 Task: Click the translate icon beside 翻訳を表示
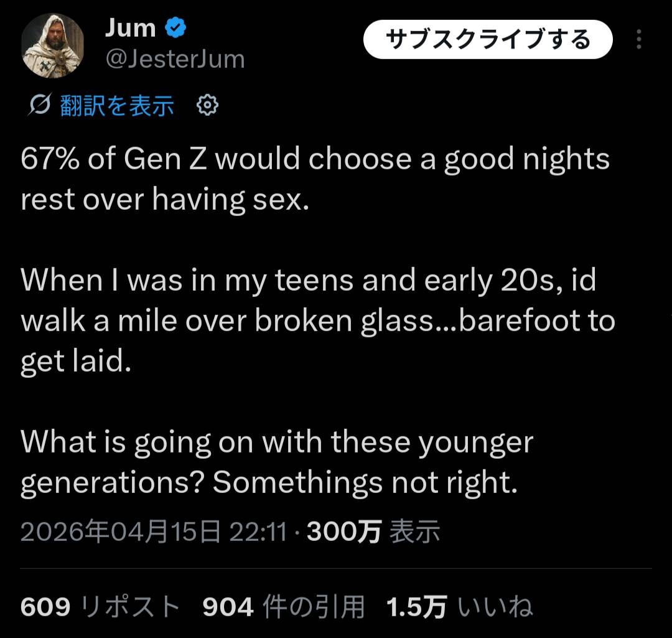point(40,106)
